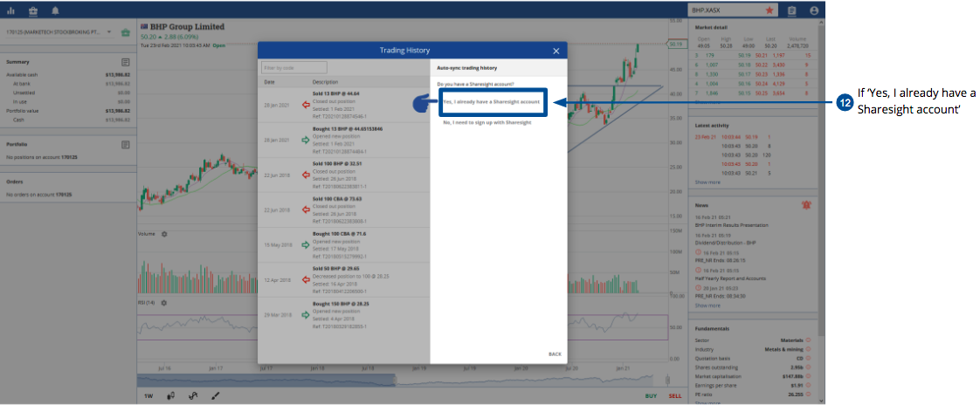Click Show more under News
Viewport: 980px width, 405px height.
pyautogui.click(x=707, y=305)
